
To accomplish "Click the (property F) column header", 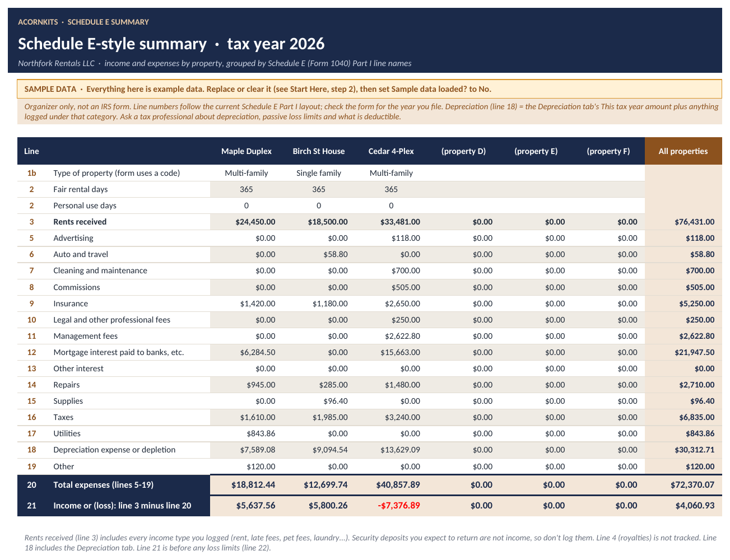I will click(x=608, y=151).
